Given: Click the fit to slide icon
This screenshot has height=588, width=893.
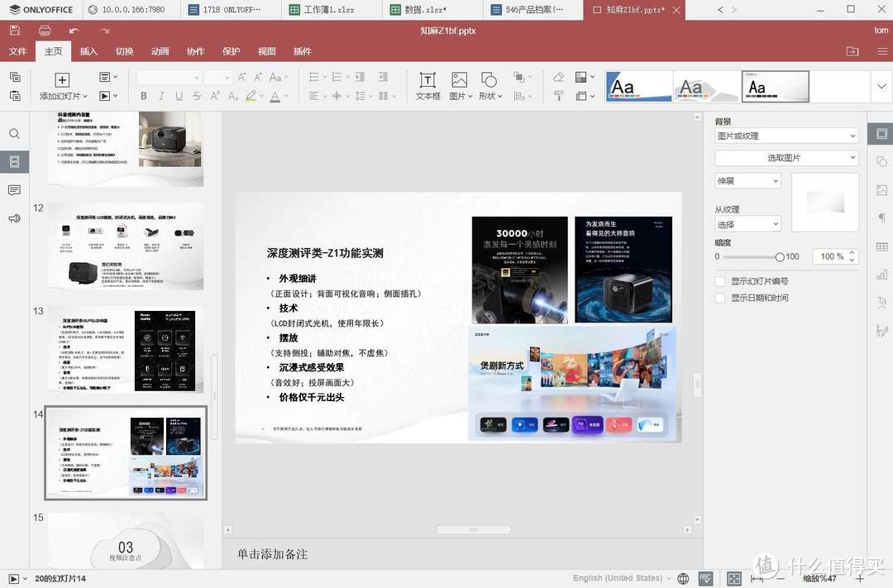Looking at the screenshot, I should click(734, 578).
